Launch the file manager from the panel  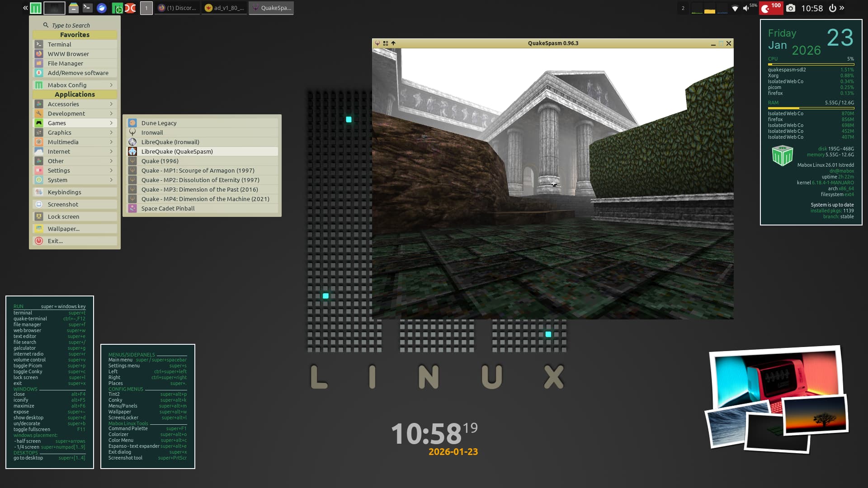click(x=73, y=8)
